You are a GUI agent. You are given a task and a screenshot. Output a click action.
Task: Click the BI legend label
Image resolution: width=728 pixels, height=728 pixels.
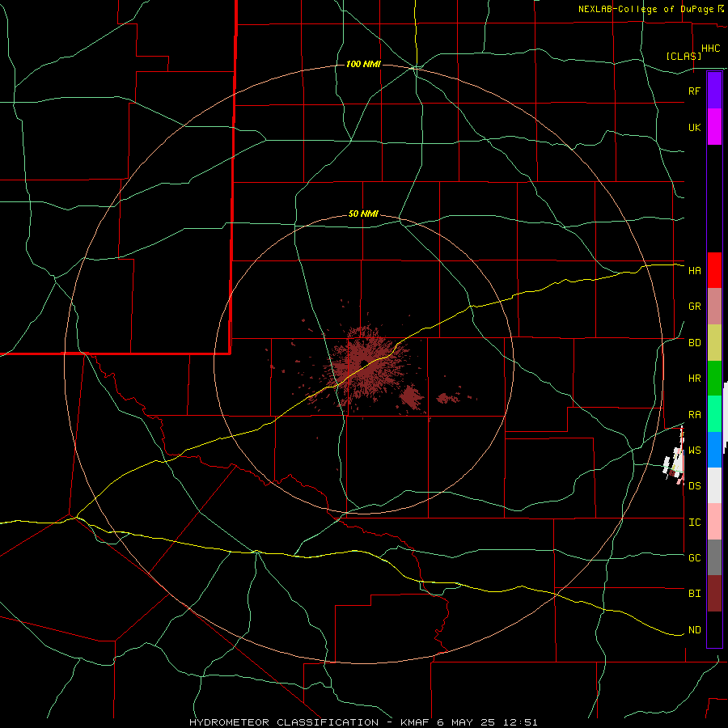click(694, 594)
